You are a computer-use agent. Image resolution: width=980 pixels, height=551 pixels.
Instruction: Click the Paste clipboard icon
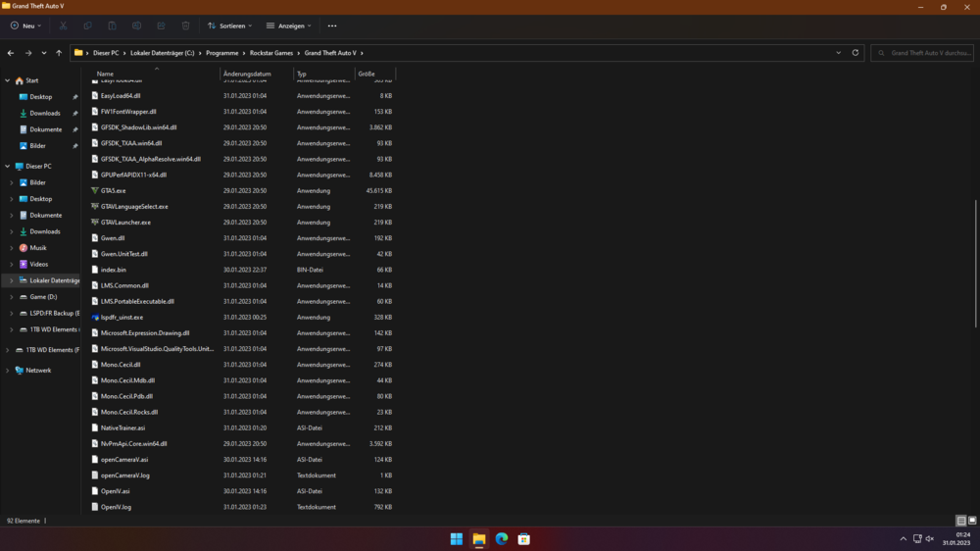click(x=112, y=25)
